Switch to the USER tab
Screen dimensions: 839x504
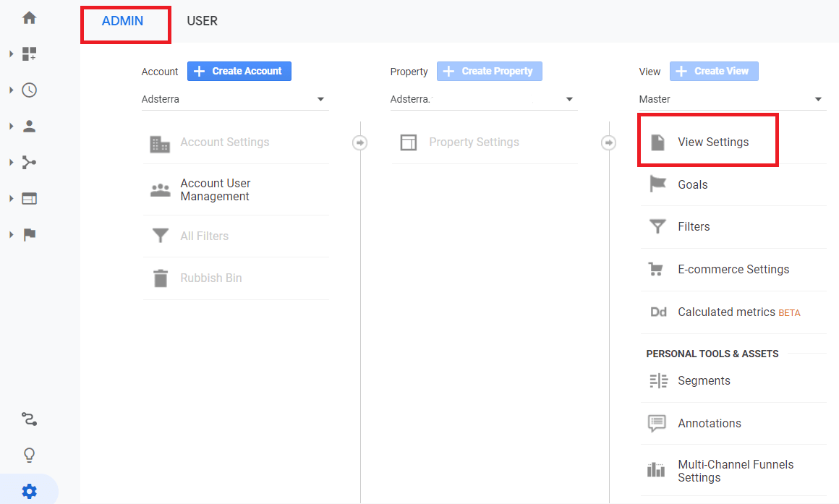202,20
